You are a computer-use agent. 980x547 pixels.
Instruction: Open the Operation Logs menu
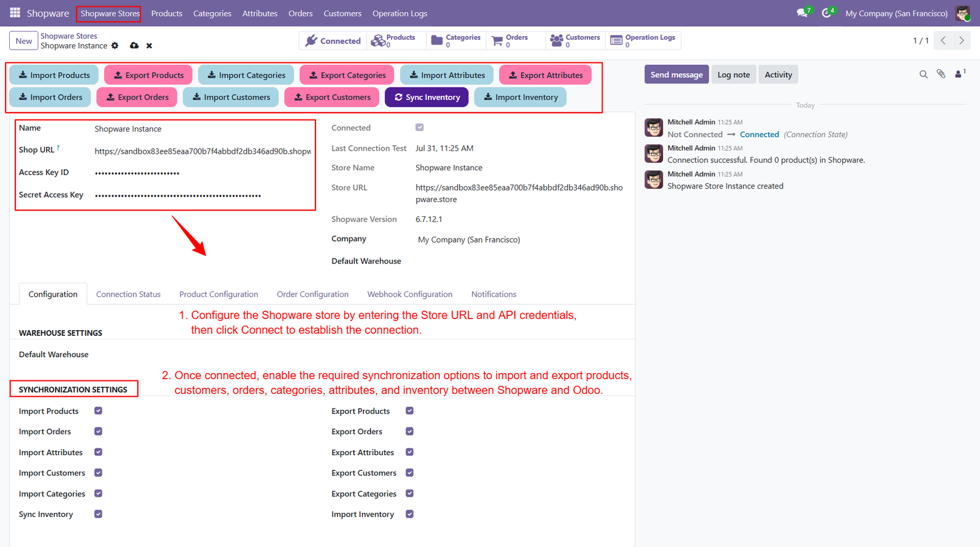pos(400,13)
